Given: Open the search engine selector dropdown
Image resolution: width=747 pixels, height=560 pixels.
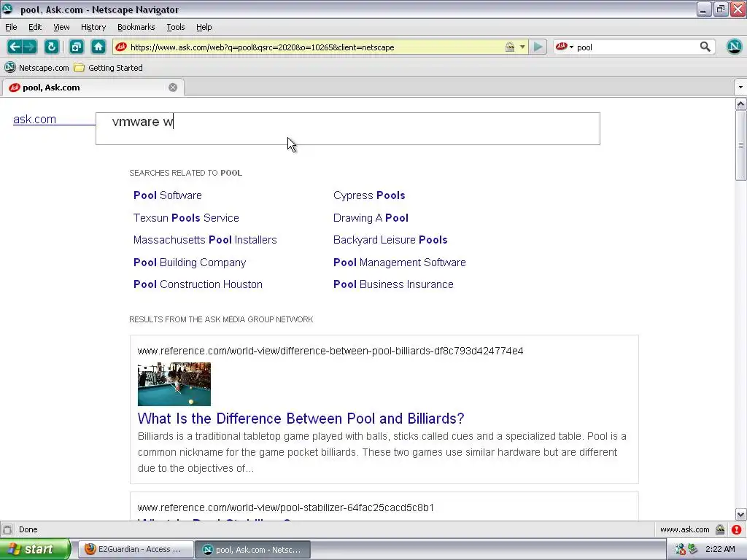Looking at the screenshot, I should pos(564,47).
